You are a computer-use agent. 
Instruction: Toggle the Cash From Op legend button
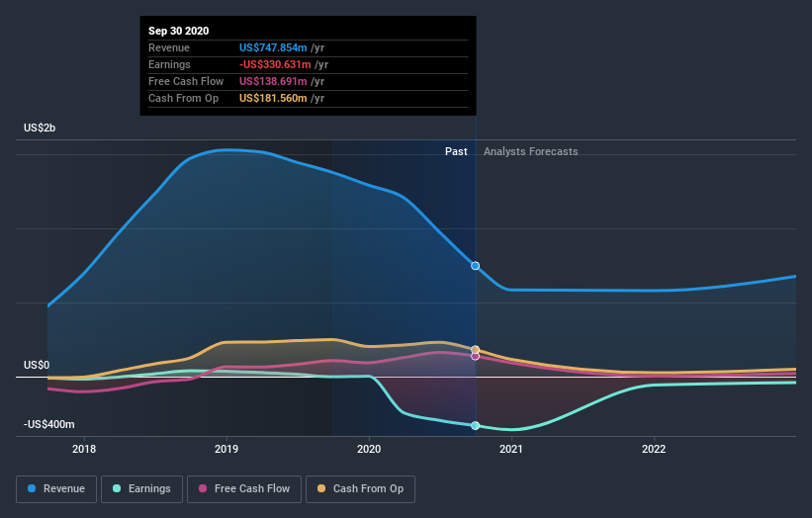pyautogui.click(x=360, y=489)
